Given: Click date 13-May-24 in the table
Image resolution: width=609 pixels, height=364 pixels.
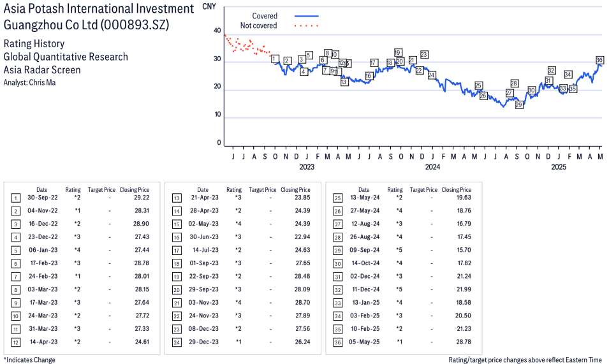Looking at the screenshot, I should point(365,198).
